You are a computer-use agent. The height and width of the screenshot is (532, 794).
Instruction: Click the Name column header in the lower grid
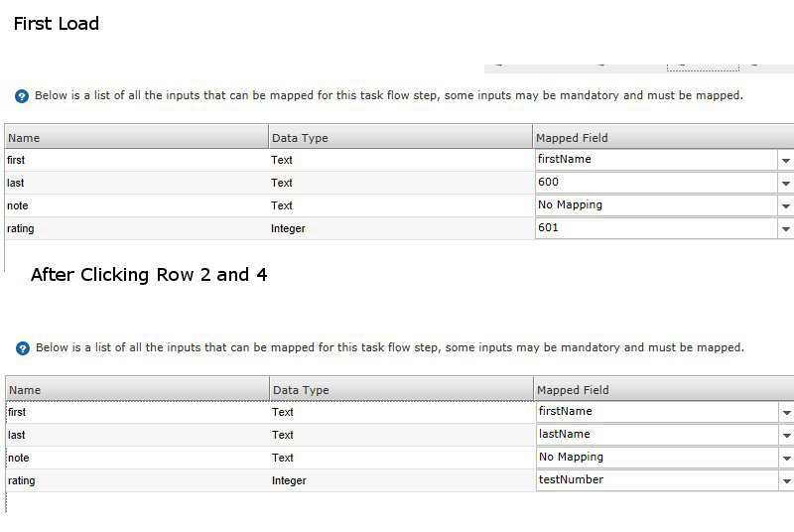coord(137,390)
